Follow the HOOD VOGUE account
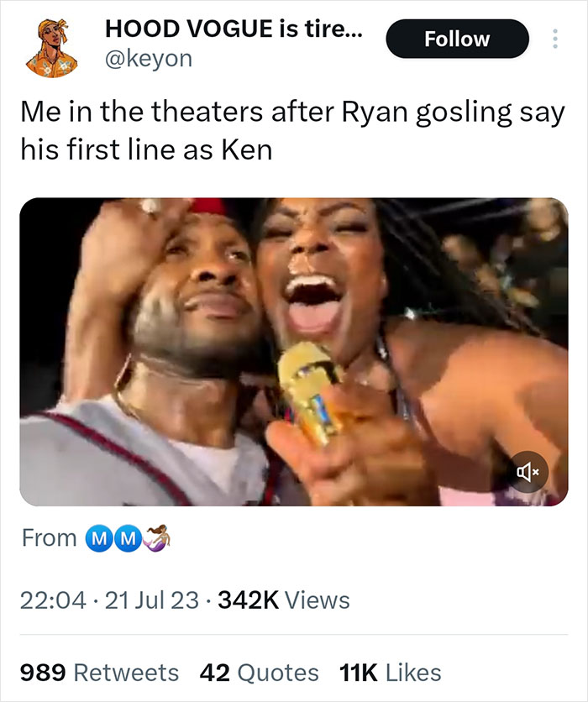 458,38
